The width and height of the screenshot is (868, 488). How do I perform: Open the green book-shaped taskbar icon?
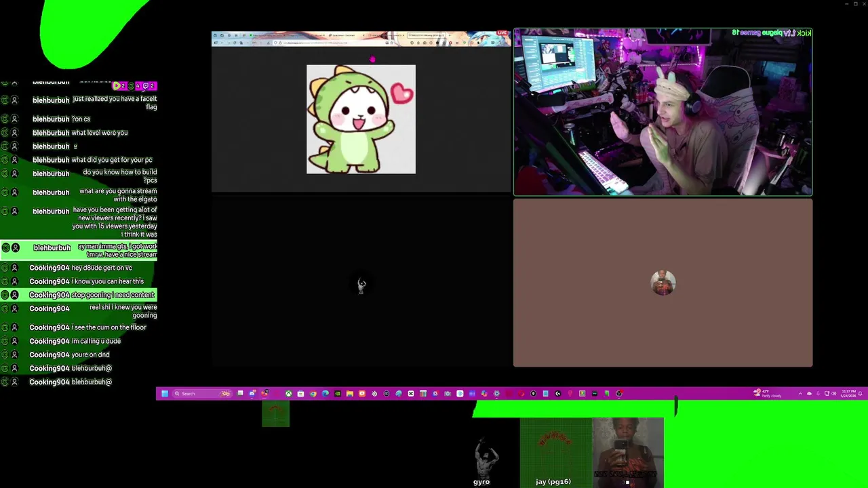tap(607, 393)
